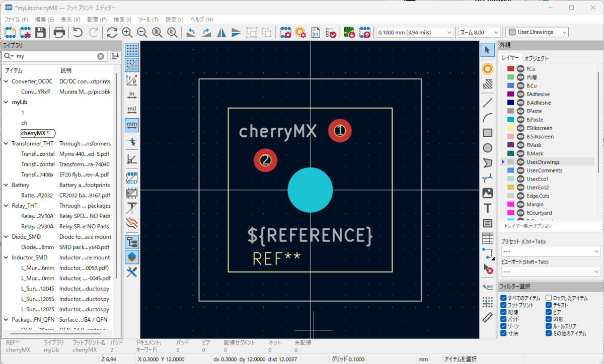The image size is (604, 364).
Task: Collapse the Transformer_THT library
Action: (6, 144)
